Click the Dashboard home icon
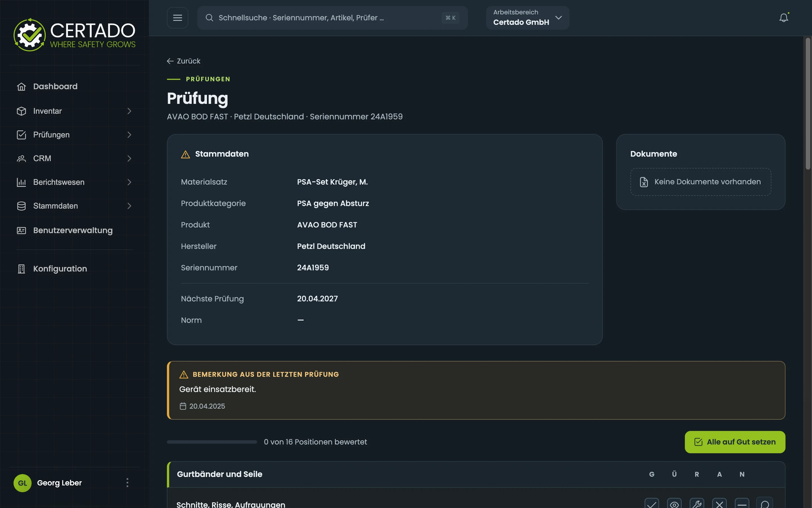The image size is (812, 508). pos(21,87)
